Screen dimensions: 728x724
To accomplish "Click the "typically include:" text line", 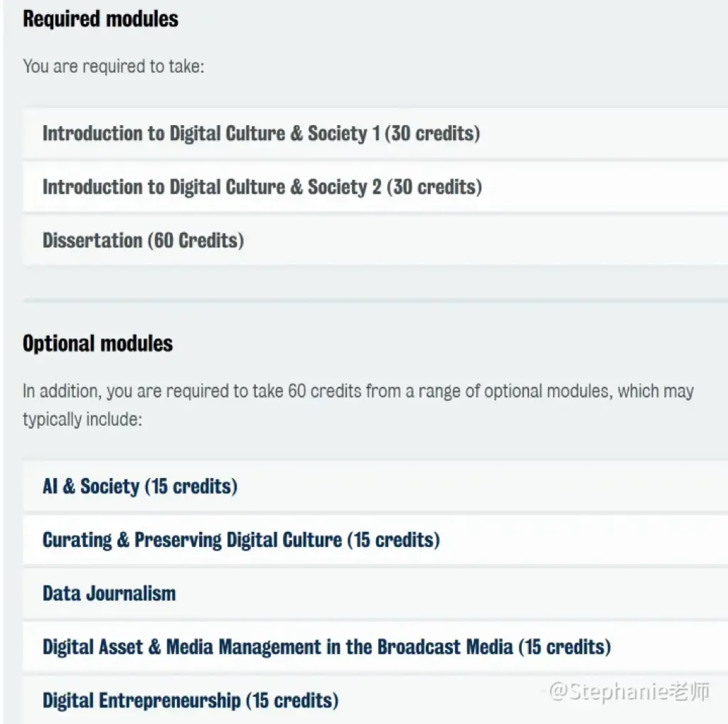I will pos(82,420).
